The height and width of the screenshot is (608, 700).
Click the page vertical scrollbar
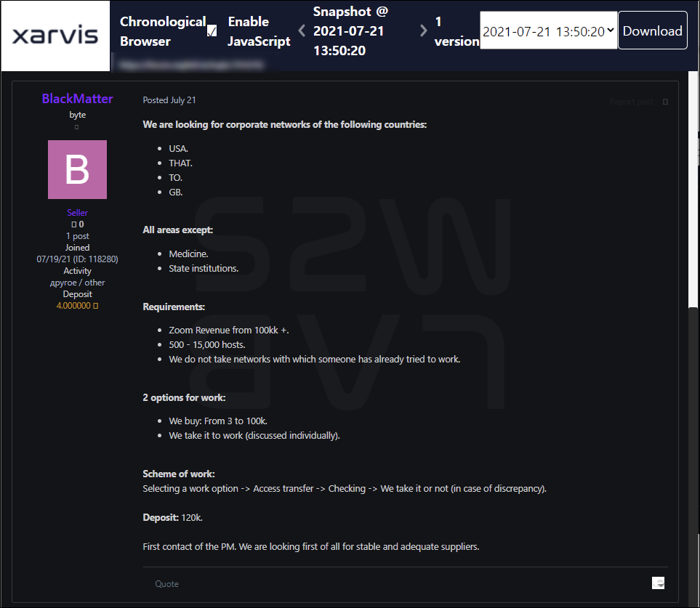(693, 339)
